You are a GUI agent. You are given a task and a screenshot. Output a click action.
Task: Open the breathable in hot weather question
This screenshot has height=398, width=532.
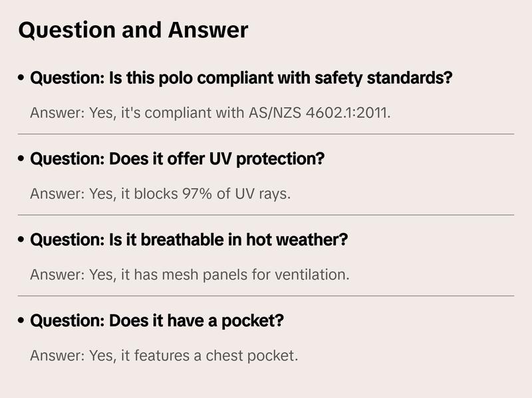point(189,240)
